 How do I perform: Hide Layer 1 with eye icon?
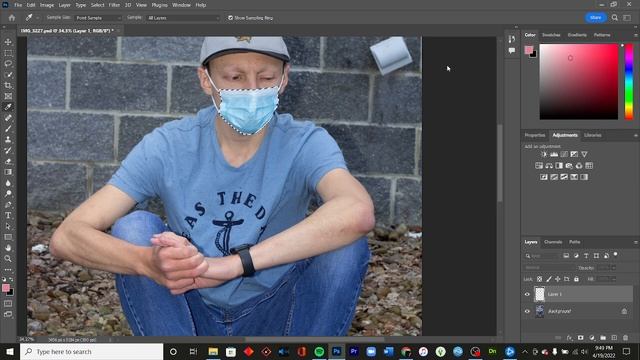click(527, 294)
